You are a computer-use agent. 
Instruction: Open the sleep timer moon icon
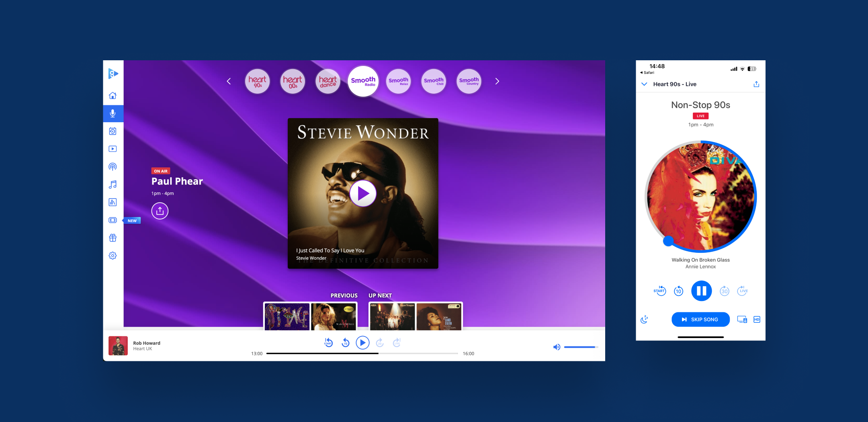644,320
